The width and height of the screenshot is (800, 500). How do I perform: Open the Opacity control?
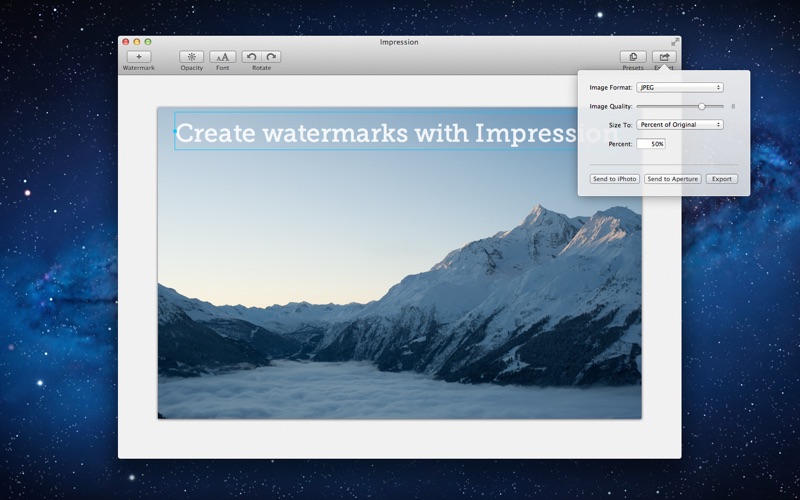point(191,57)
